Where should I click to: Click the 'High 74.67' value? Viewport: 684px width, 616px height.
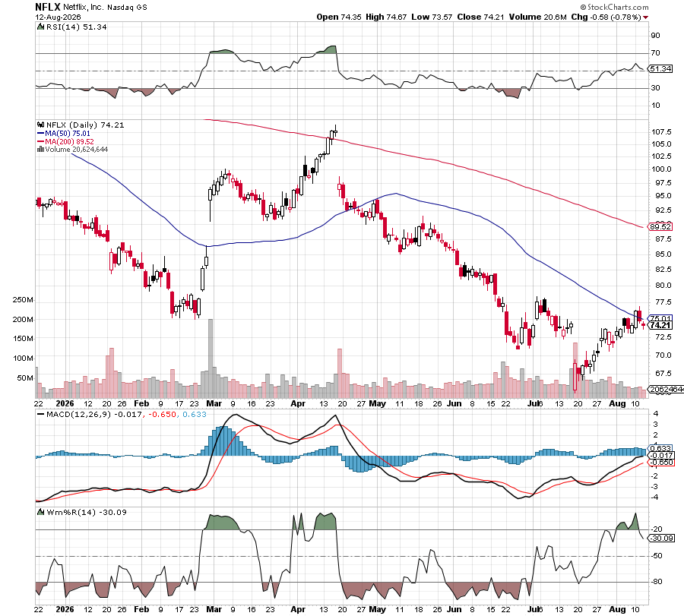[386, 17]
